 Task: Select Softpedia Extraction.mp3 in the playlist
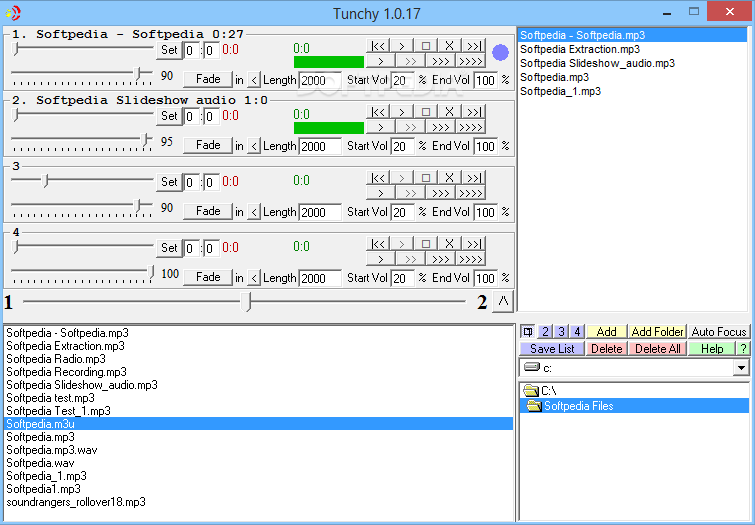(x=580, y=49)
